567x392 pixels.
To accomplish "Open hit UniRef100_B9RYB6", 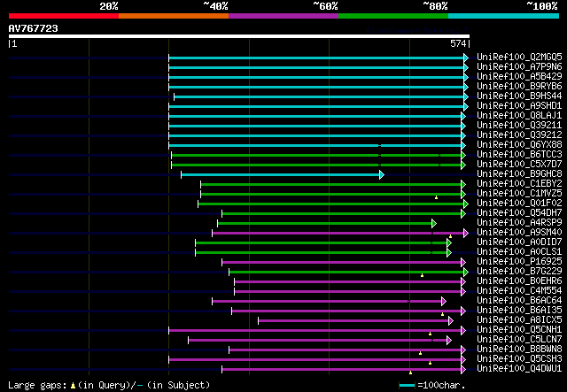I will (x=519, y=87).
